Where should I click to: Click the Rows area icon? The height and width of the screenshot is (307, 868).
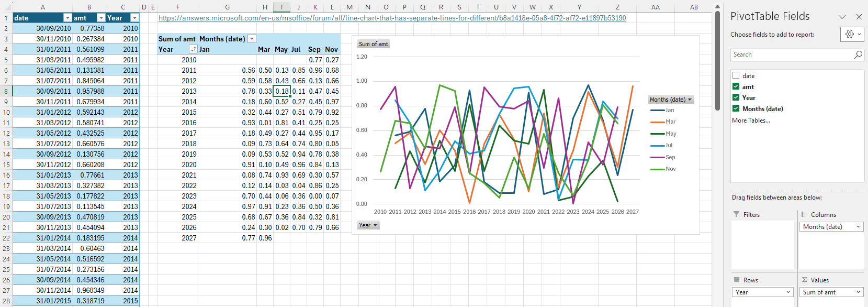coord(736,280)
